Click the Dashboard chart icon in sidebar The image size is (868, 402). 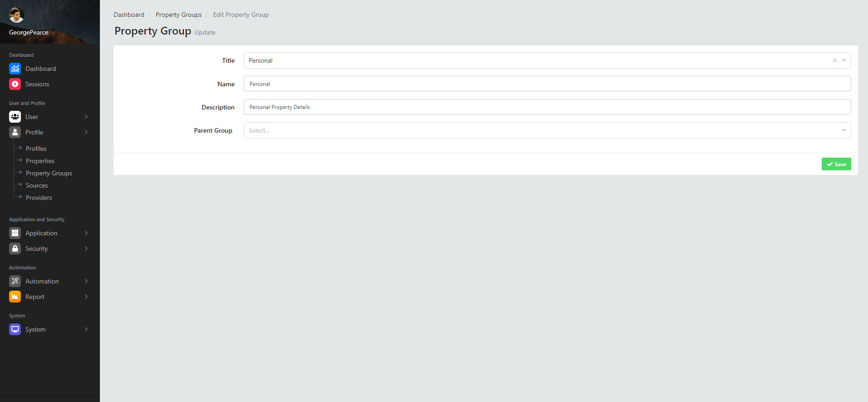(x=15, y=69)
